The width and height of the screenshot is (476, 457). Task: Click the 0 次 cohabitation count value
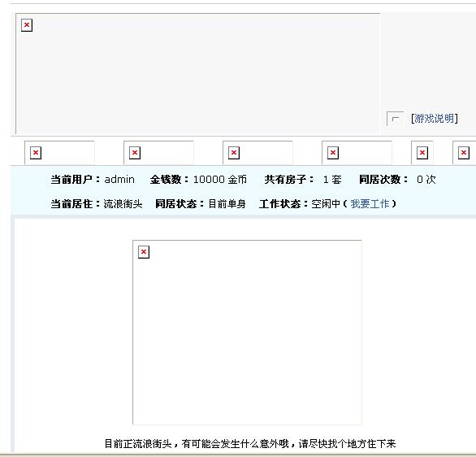pos(426,179)
